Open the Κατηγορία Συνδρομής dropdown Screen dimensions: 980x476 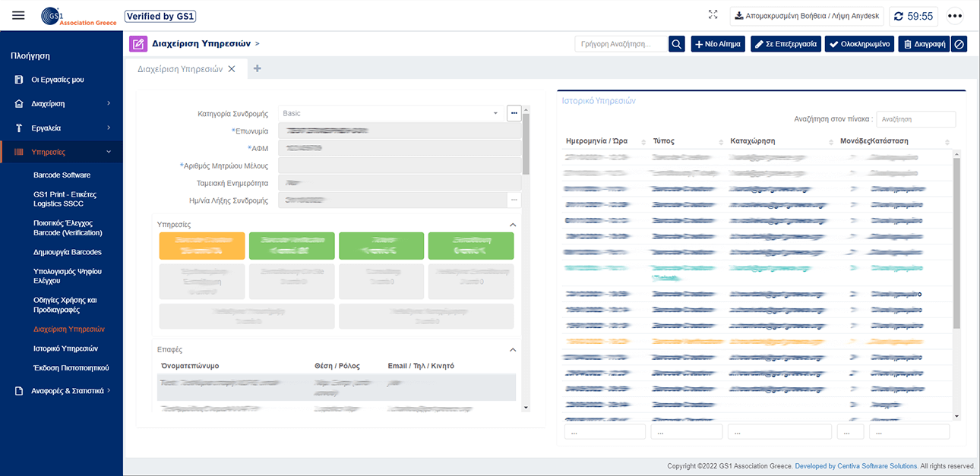point(391,113)
